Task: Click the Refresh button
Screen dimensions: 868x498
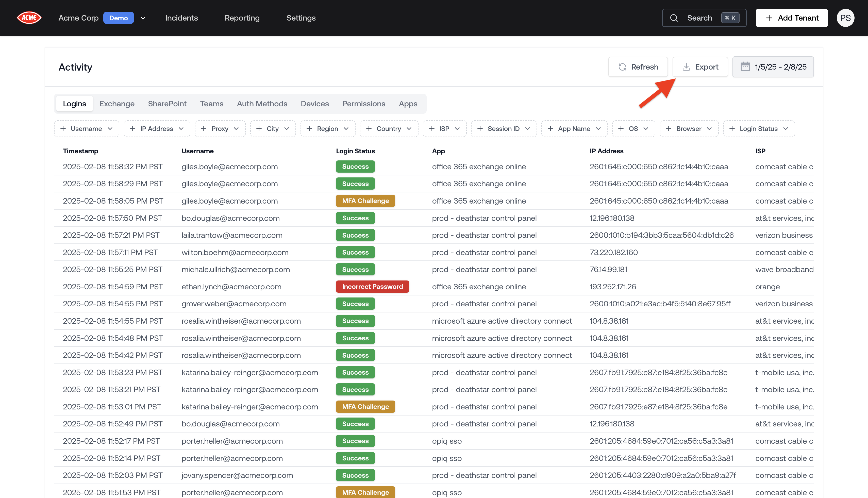Action: pyautogui.click(x=638, y=67)
